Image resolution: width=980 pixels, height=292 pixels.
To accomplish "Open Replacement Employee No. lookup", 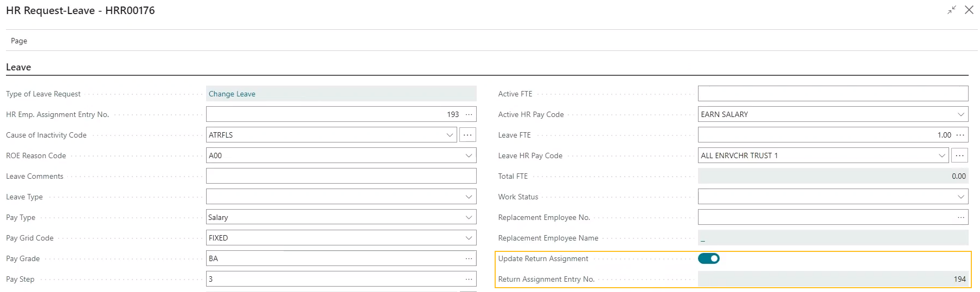I will click(960, 217).
